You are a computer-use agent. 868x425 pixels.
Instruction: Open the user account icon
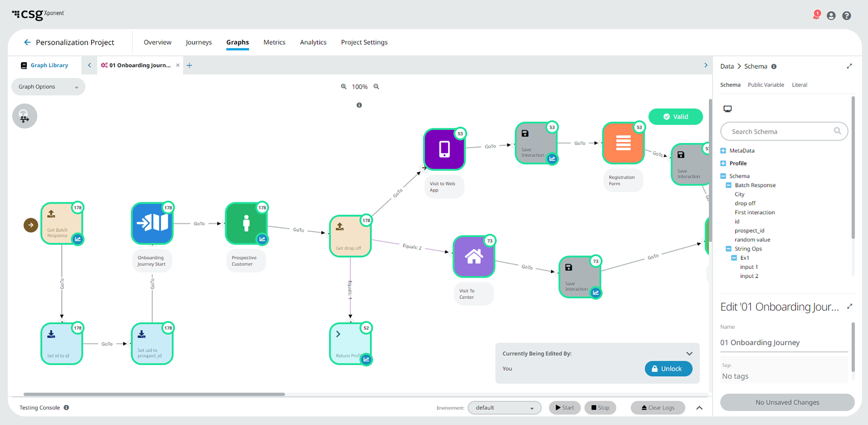831,16
